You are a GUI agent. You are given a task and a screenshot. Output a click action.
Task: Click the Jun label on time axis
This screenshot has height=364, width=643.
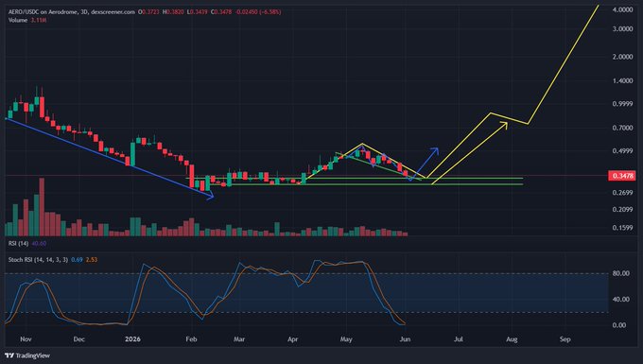(x=405, y=339)
